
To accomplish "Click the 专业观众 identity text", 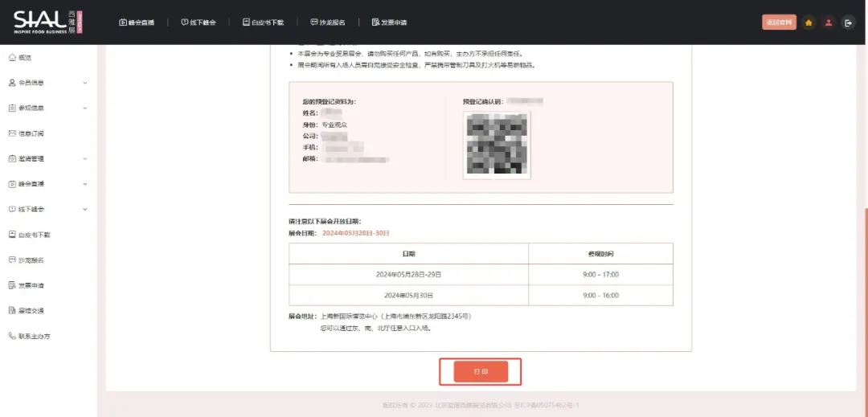I will [334, 125].
